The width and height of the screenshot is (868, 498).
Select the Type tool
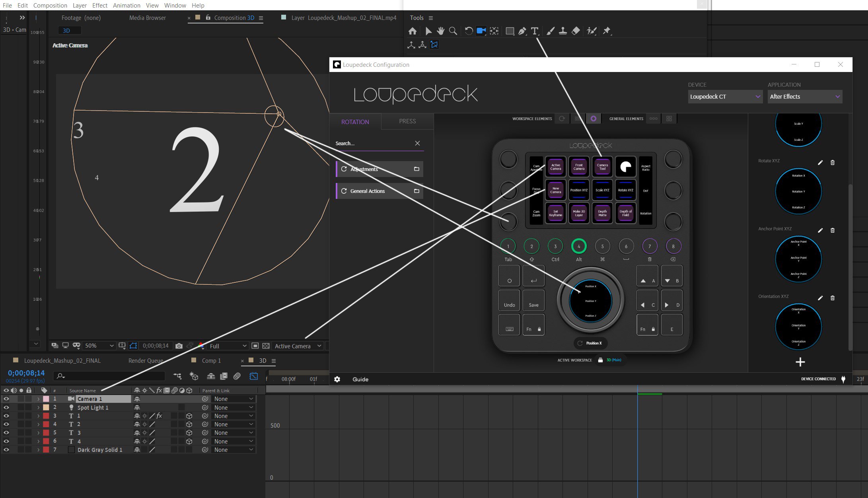535,31
